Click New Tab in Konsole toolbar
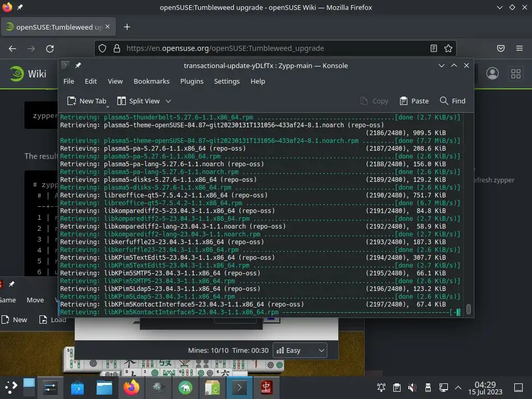This screenshot has width=532, height=399. pyautogui.click(x=87, y=101)
